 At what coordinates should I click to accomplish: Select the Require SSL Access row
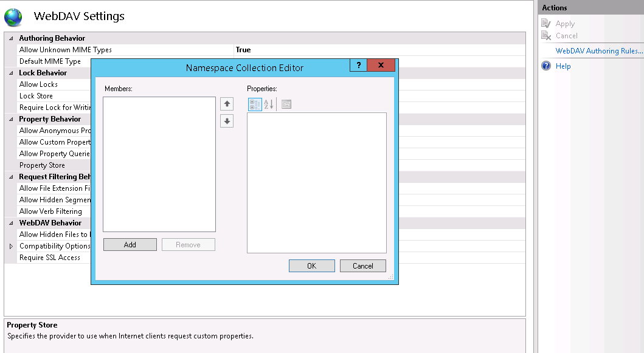(x=54, y=258)
